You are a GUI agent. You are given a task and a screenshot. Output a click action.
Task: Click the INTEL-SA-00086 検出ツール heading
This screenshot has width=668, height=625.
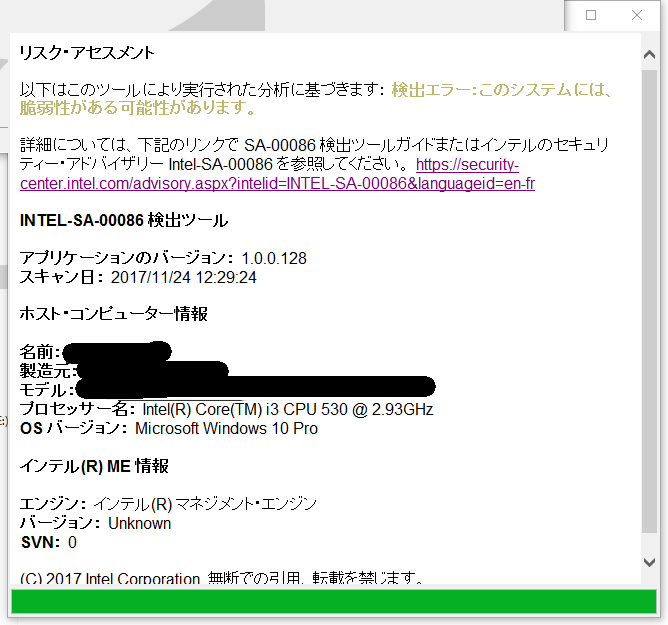click(124, 220)
